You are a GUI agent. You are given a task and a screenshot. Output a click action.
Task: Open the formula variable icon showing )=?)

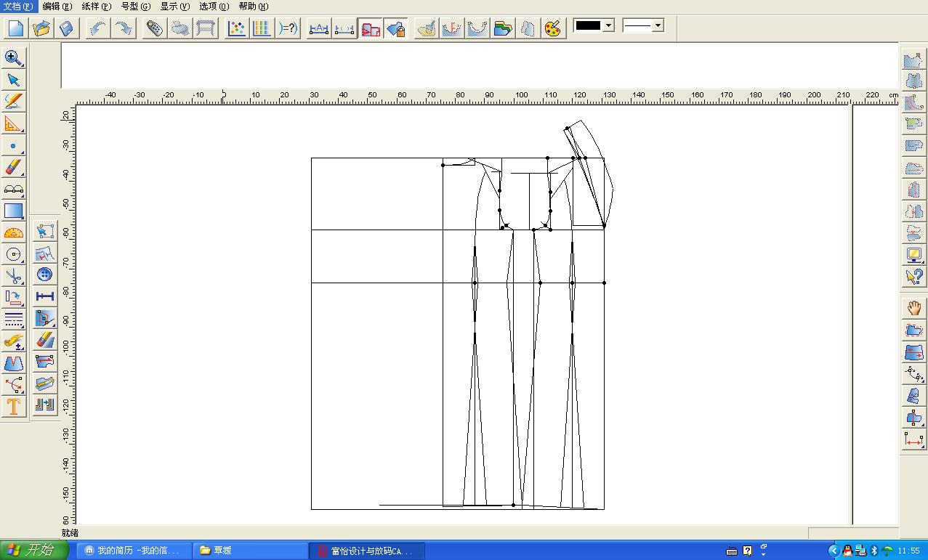[x=288, y=28]
